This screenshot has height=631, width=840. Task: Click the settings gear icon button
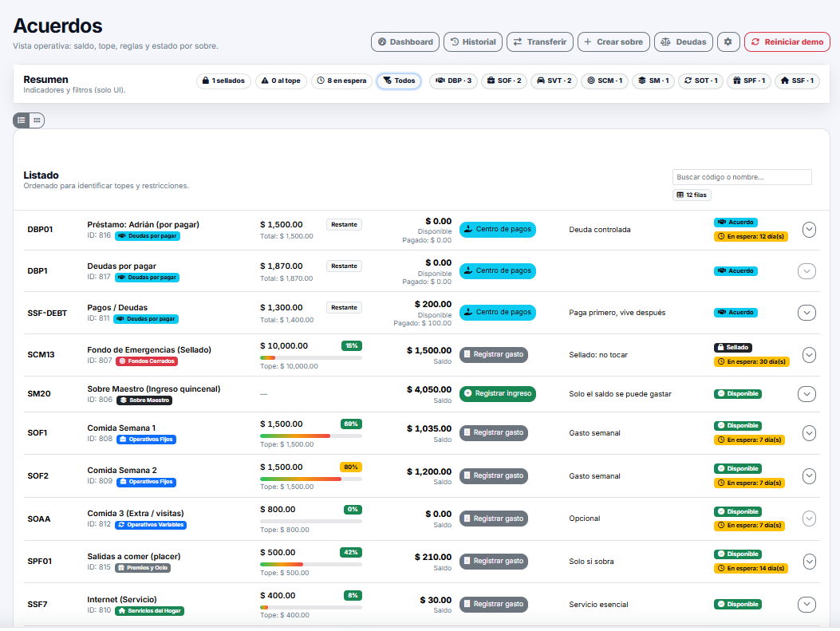(x=728, y=42)
